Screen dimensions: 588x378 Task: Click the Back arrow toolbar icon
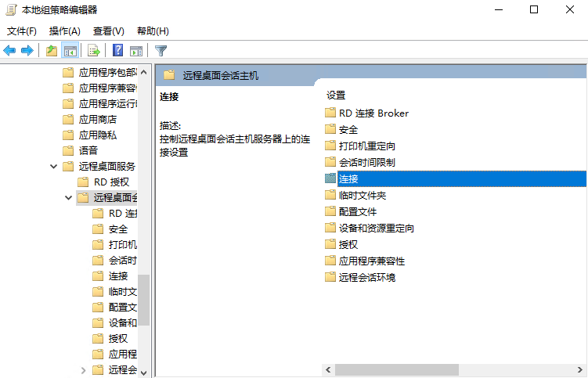pyautogui.click(x=9, y=51)
